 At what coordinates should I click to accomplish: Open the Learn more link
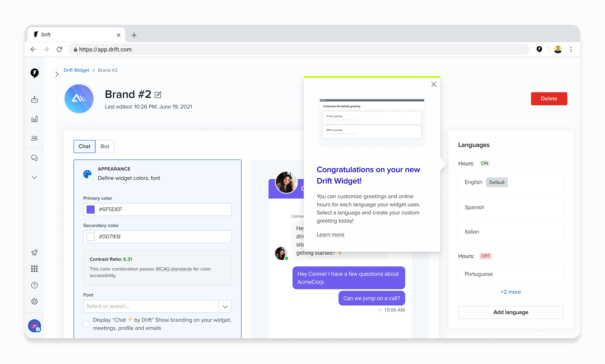(330, 235)
